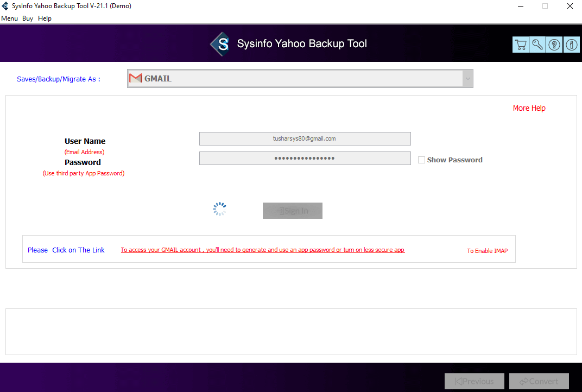
Task: Click the 'Please Click on The Link' text
Action: click(x=66, y=250)
